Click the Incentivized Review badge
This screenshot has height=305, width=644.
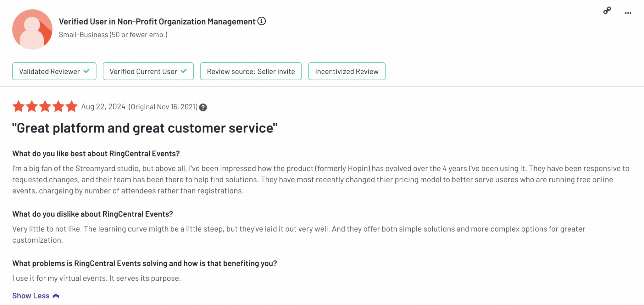[x=347, y=71]
